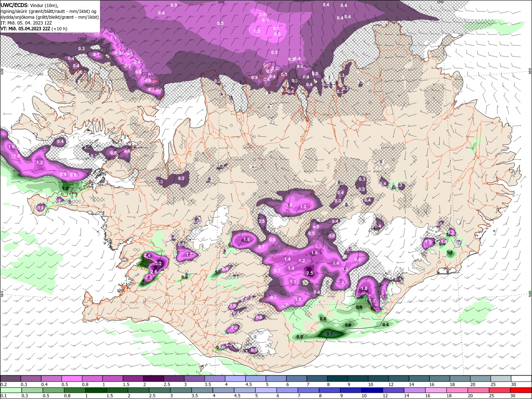Click the UWC/ECDS title text
The height and width of the screenshot is (399, 532).
pos(14,5)
